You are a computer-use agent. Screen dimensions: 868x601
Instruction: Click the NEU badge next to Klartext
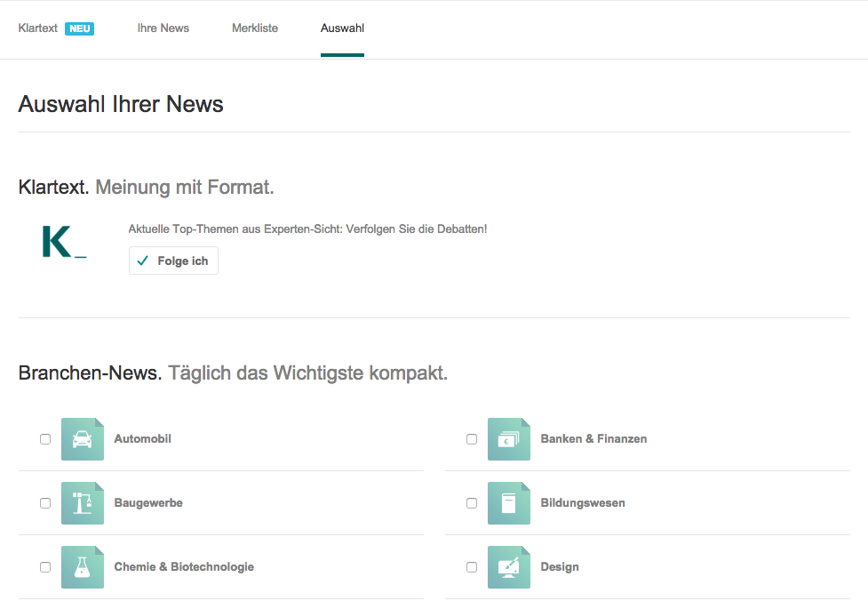click(80, 28)
